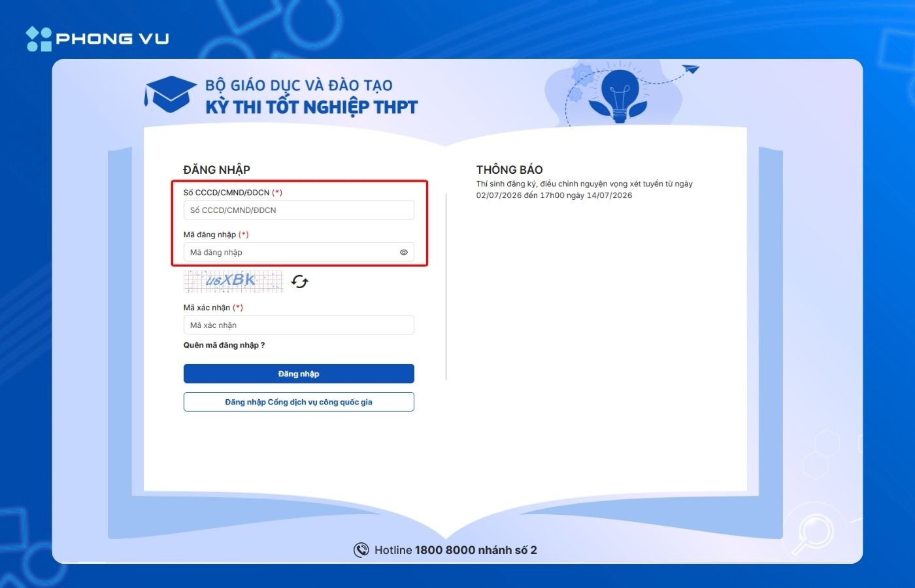Click the captcha image usXBk
This screenshot has height=588, width=915.
coord(233,281)
